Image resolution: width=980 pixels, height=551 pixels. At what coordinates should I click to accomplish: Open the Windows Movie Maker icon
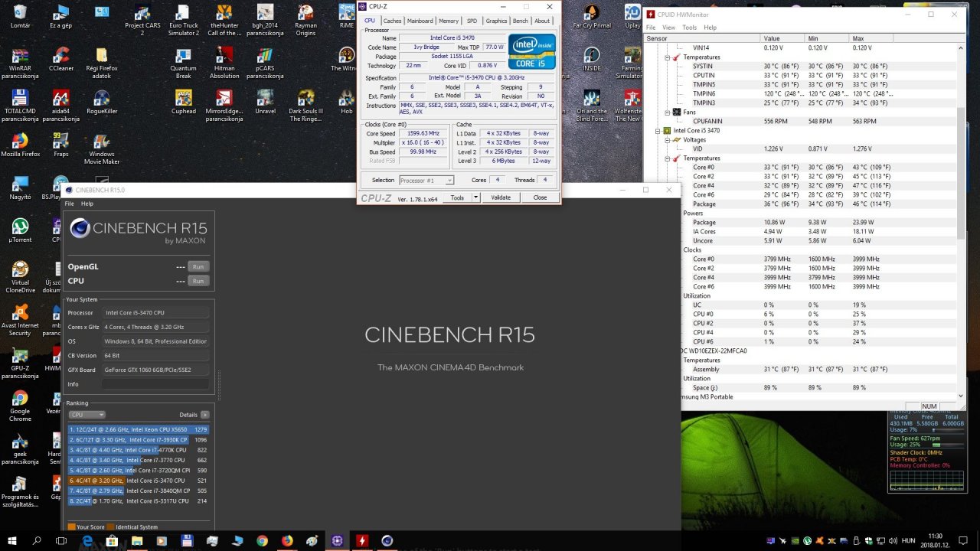[x=102, y=149]
